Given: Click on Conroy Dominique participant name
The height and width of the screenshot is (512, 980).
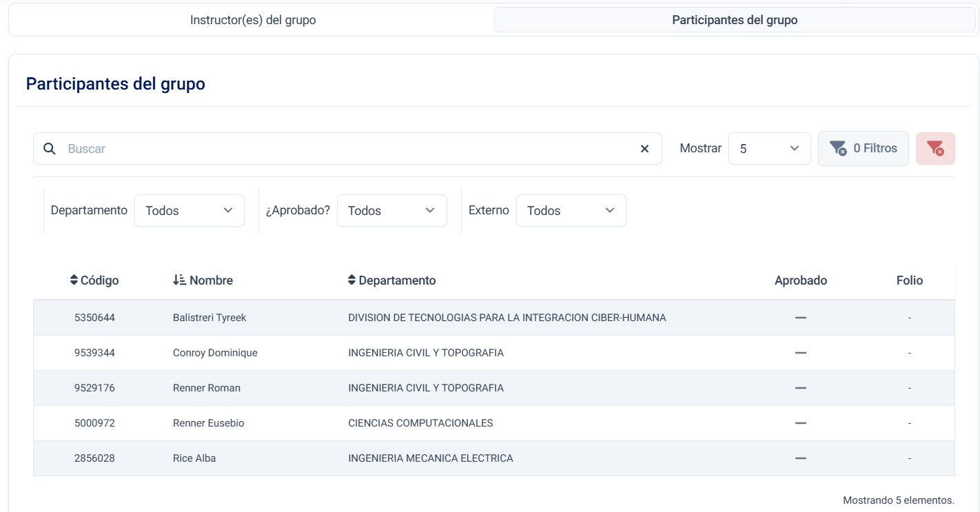Looking at the screenshot, I should pos(215,353).
